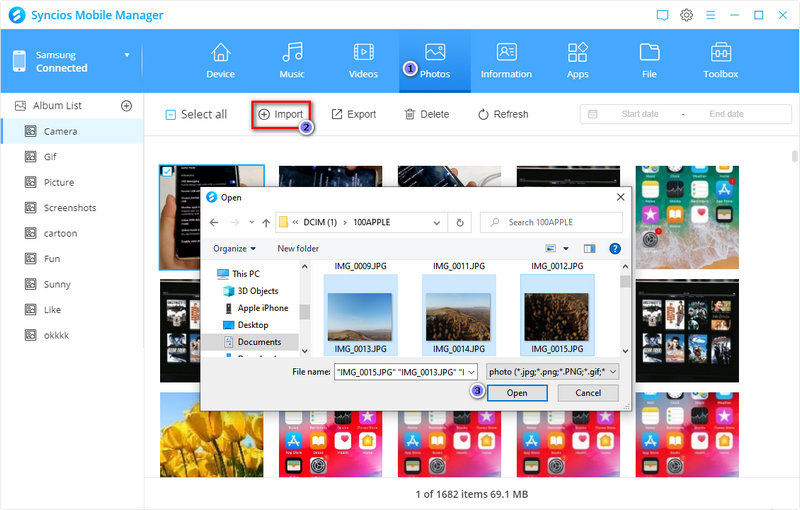The width and height of the screenshot is (800, 510).
Task: Select IMG_0015.JPG thumbnail
Action: pos(557,314)
